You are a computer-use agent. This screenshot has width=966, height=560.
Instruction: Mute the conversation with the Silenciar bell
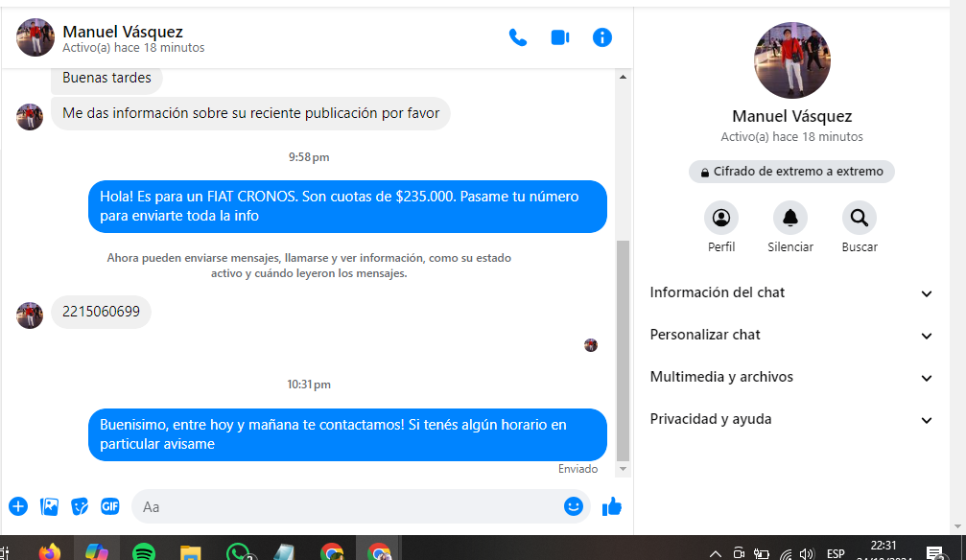point(790,219)
